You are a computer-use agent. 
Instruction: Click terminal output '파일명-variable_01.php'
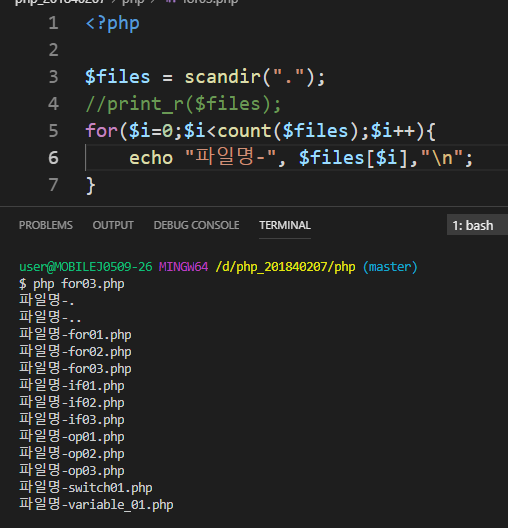pos(96,504)
